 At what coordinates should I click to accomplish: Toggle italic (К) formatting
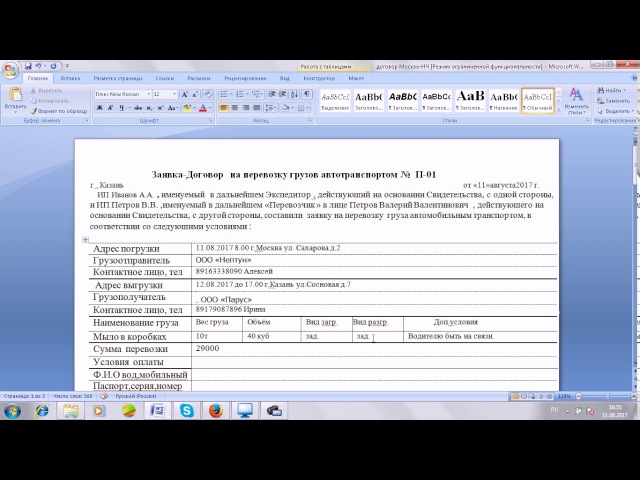click(110, 108)
